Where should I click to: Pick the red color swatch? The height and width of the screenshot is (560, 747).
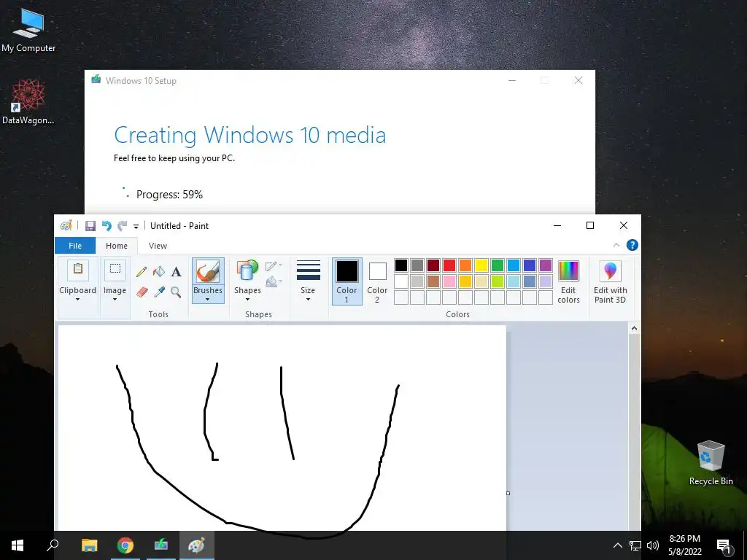(x=449, y=265)
